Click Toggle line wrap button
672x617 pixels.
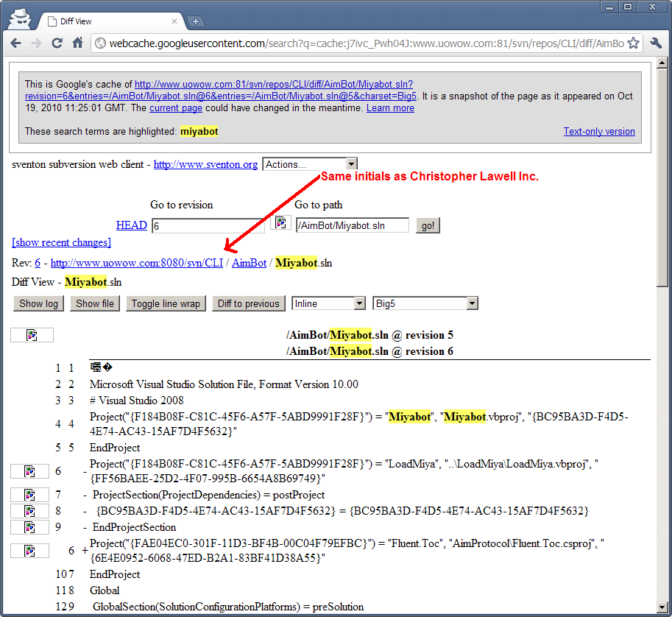click(x=166, y=303)
